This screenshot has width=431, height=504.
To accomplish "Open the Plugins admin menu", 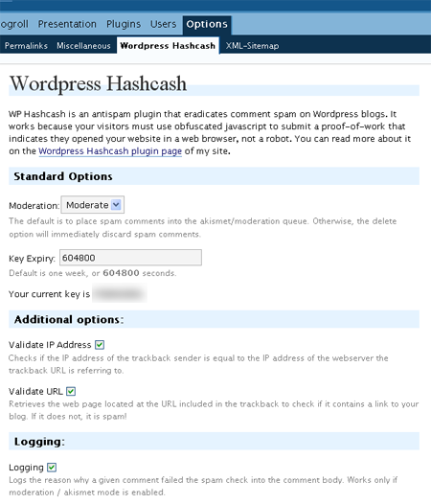I will pos(124,24).
